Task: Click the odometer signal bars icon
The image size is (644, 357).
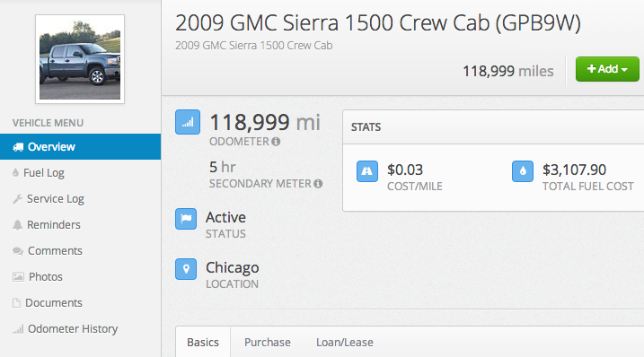Action: pyautogui.click(x=188, y=122)
